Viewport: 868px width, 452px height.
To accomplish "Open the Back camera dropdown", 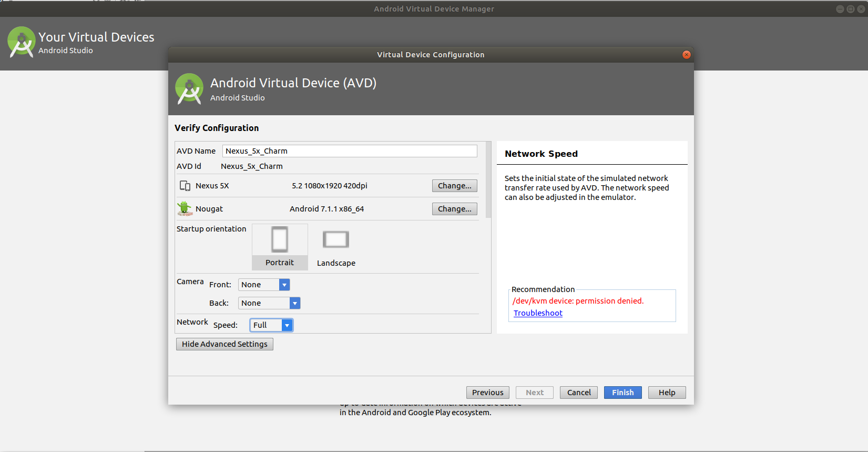I will pos(269,303).
